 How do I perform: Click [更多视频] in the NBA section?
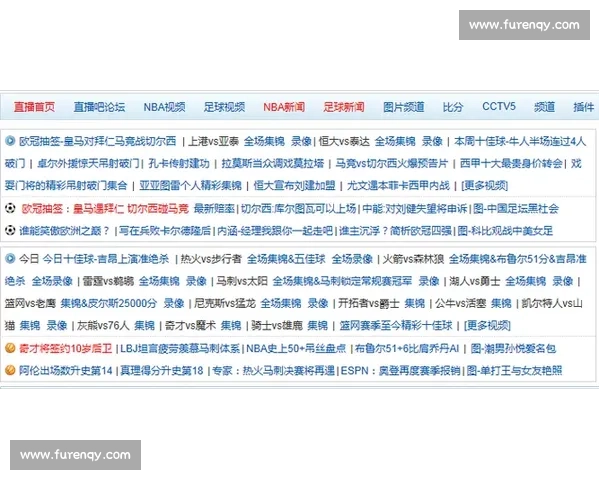pos(487,326)
